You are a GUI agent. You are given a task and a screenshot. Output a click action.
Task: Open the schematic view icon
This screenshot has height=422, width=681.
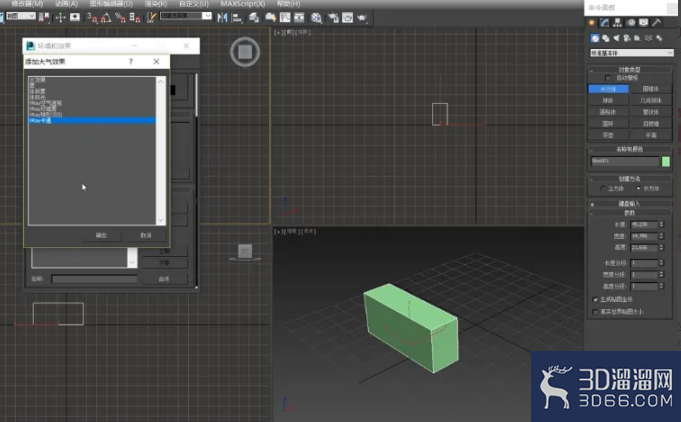coord(299,17)
